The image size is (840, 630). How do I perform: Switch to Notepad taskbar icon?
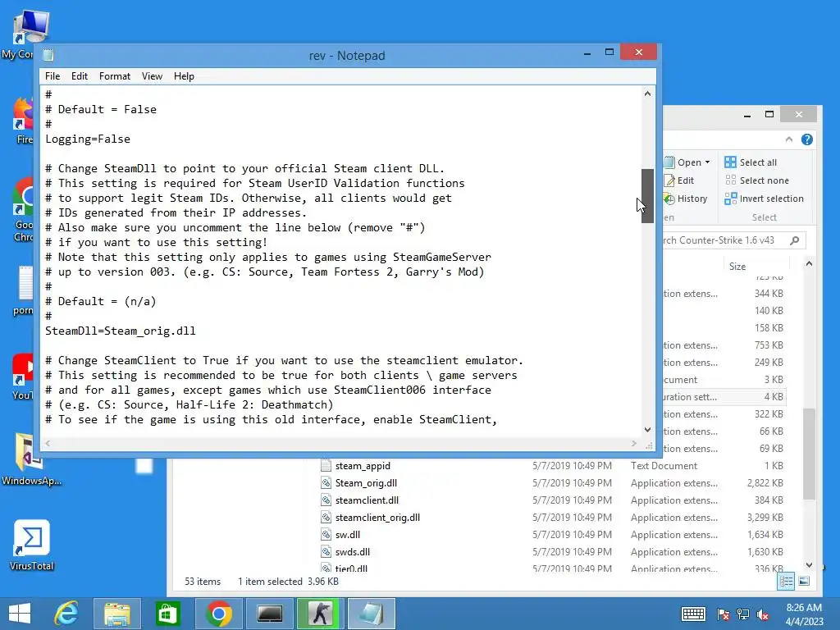coord(372,614)
